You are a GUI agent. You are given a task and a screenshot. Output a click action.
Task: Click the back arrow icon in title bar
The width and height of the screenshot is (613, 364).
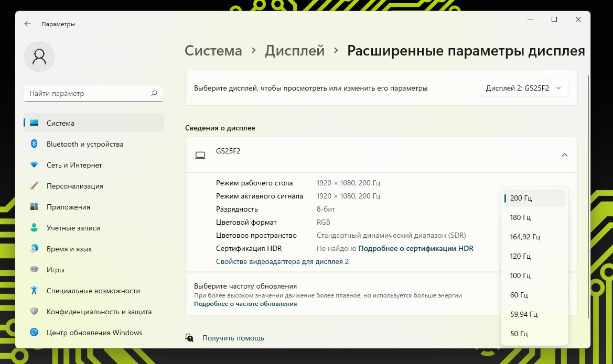[x=28, y=24]
